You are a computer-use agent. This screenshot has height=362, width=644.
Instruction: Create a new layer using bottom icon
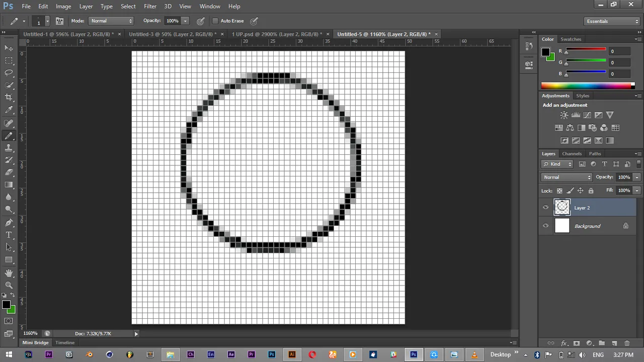(x=614, y=343)
